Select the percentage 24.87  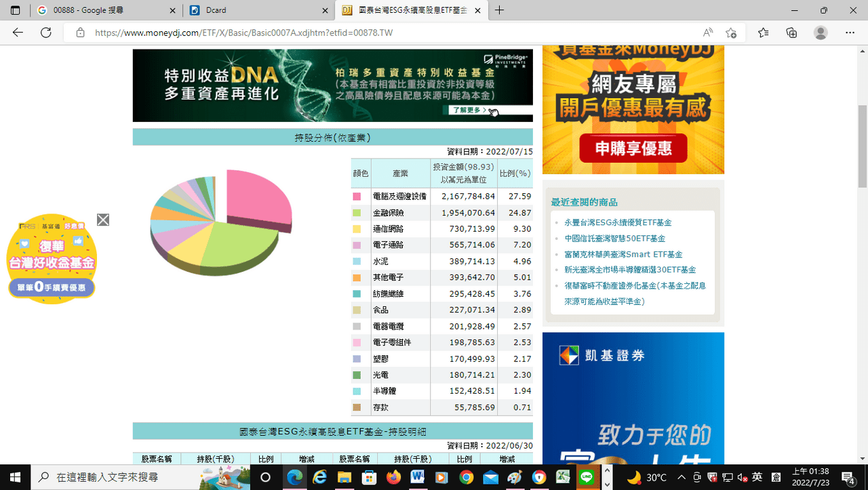point(520,213)
